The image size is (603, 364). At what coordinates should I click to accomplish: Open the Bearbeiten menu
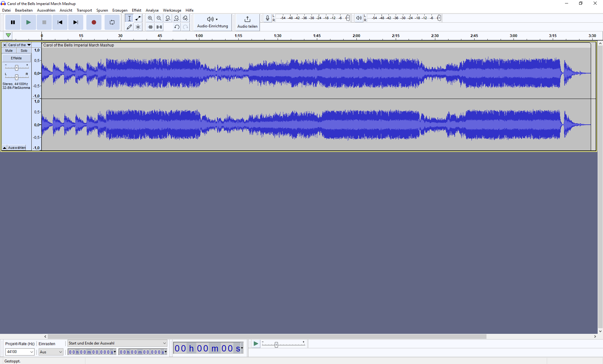(x=24, y=10)
